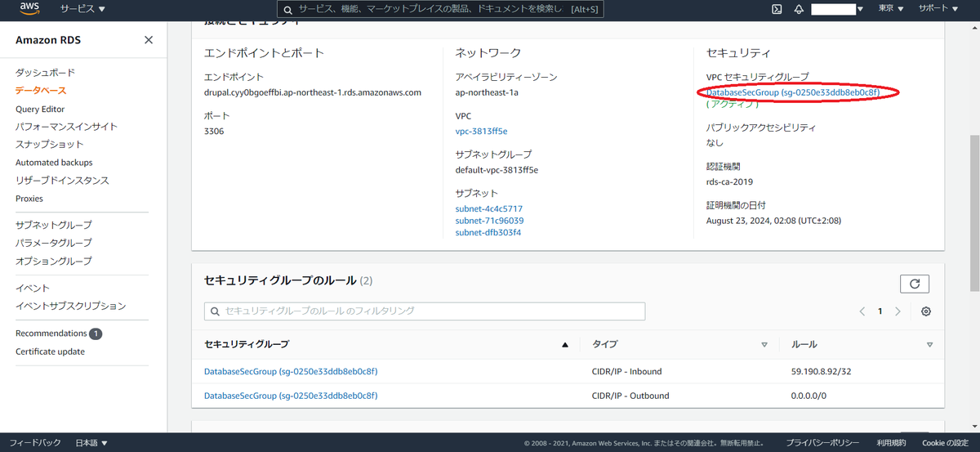Viewport: 980px width, 452px height.
Task: Open Certificate update in sidebar
Action: [50, 351]
